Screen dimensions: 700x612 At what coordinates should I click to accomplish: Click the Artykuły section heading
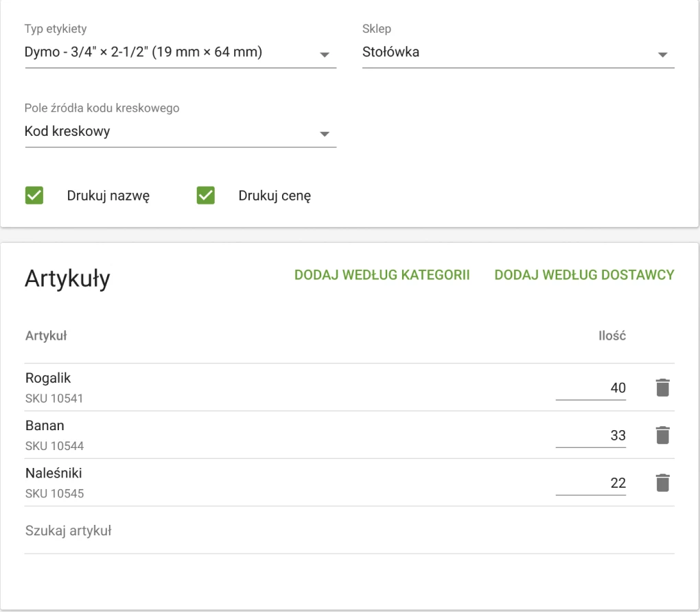[x=67, y=279]
